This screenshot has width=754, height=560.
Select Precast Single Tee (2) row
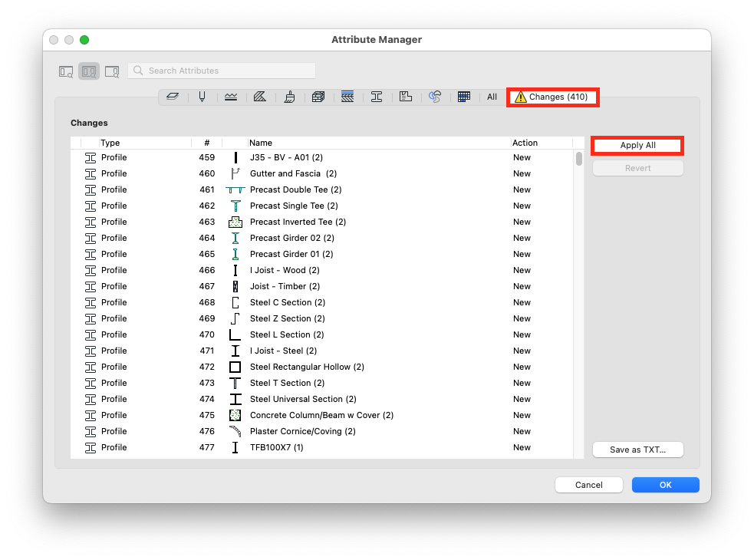[x=322, y=206]
